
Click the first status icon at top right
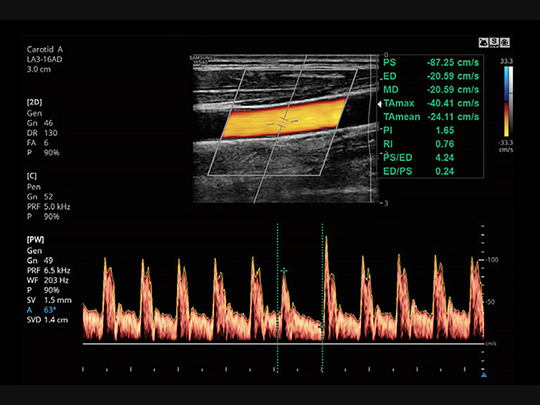(x=484, y=43)
